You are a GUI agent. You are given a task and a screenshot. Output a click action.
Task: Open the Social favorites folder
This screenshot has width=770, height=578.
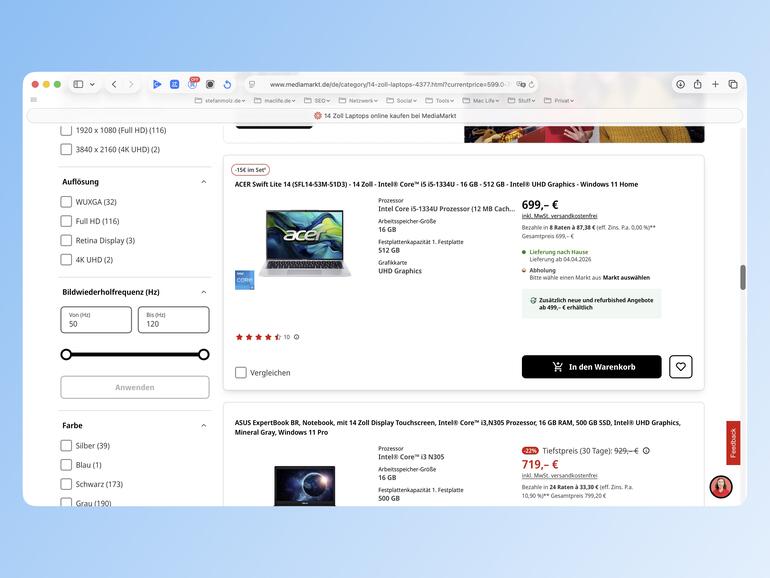coord(401,100)
